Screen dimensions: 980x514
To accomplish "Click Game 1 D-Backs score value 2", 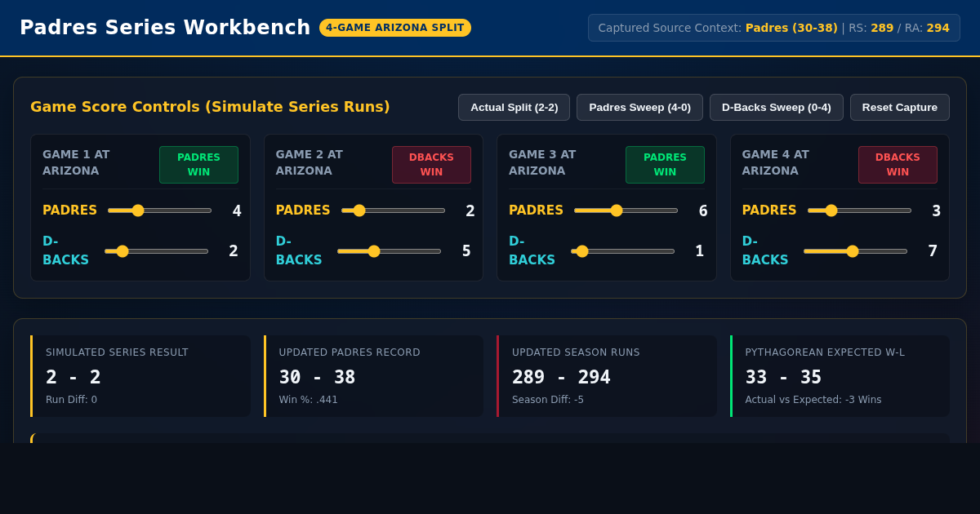I will 234,251.
